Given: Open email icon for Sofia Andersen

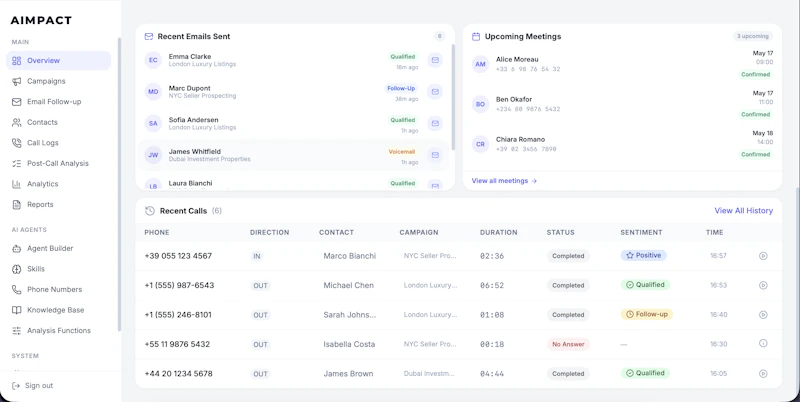Looking at the screenshot, I should (435, 123).
